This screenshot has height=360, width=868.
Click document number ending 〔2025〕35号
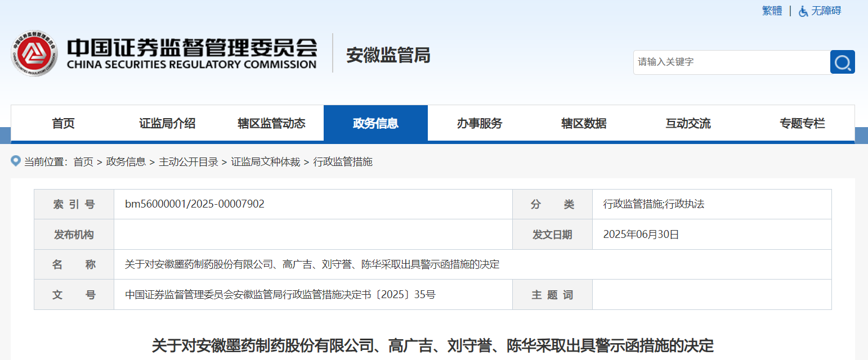click(280, 294)
